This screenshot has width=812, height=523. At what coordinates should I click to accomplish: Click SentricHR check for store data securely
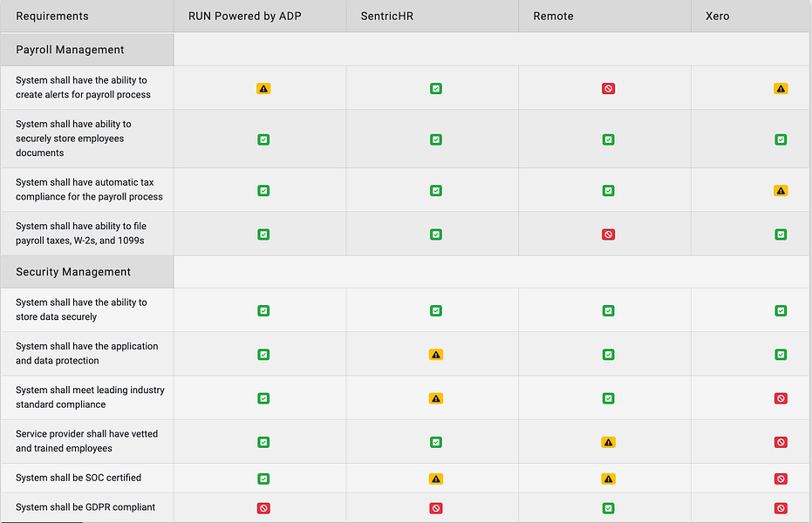point(436,311)
